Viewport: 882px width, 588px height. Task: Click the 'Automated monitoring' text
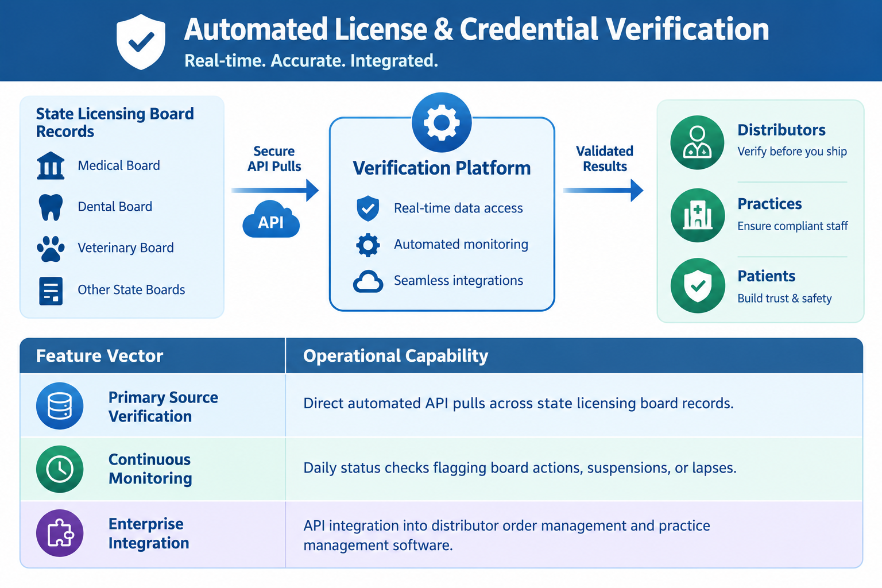point(461,245)
